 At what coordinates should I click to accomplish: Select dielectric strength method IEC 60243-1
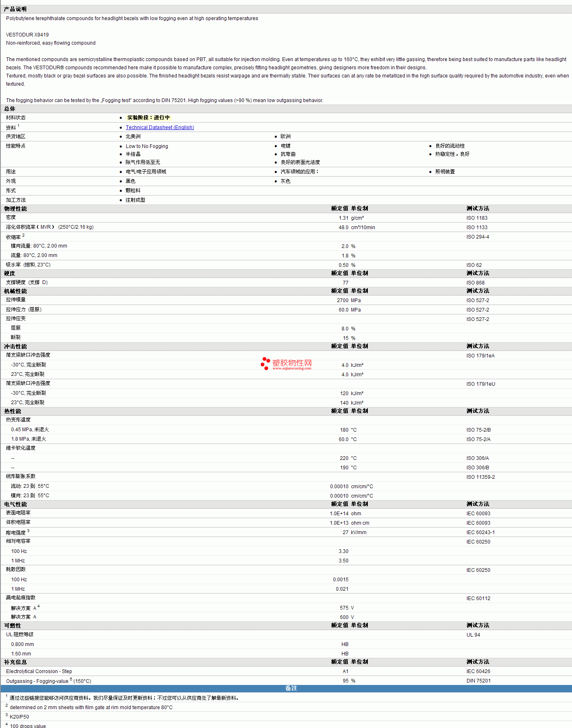click(481, 532)
